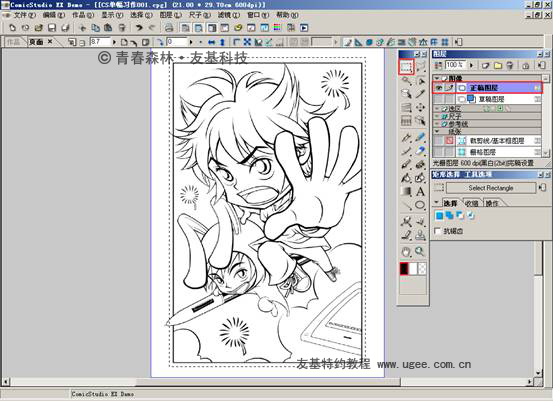Select the pen tool in the toolbox
Screen dimensions: 553x401
click(x=406, y=137)
